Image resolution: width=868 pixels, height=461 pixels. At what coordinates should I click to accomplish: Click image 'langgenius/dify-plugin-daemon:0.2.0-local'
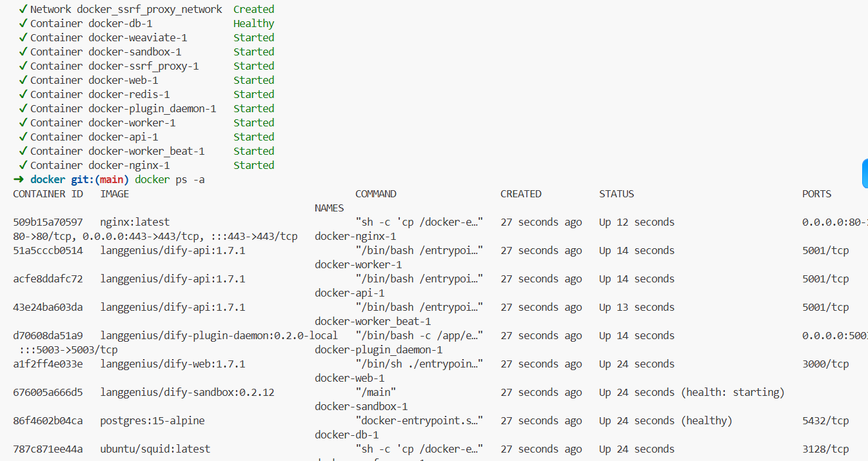(219, 336)
